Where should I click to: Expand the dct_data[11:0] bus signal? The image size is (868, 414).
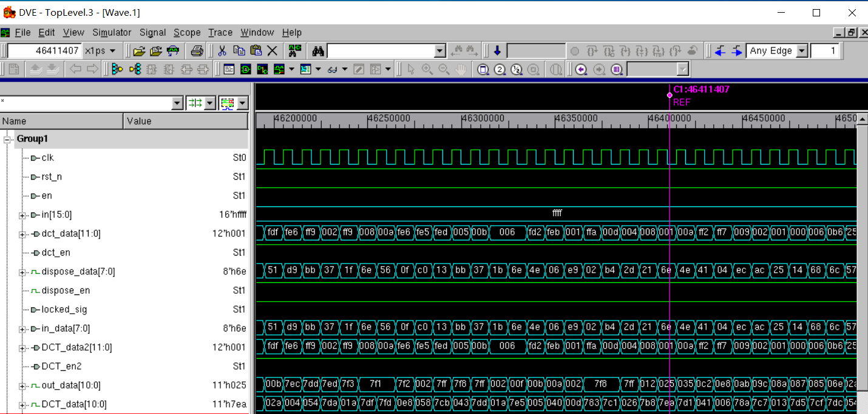(22, 234)
